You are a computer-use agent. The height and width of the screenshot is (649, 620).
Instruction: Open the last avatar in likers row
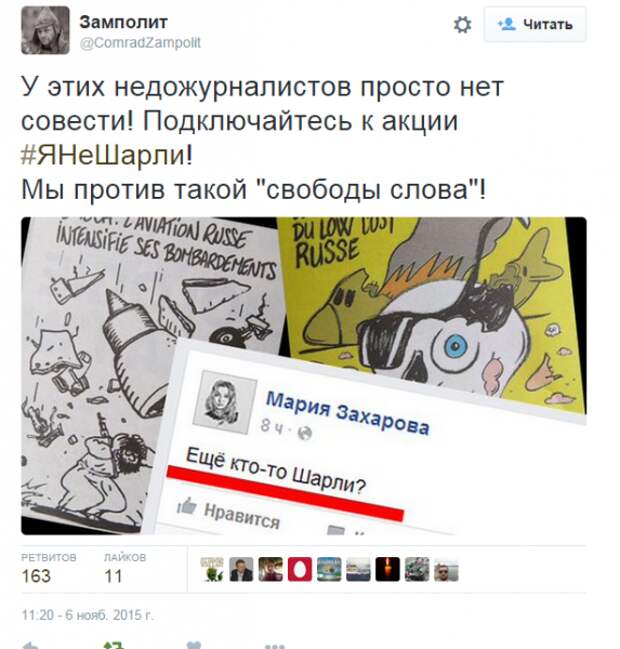coord(446,570)
